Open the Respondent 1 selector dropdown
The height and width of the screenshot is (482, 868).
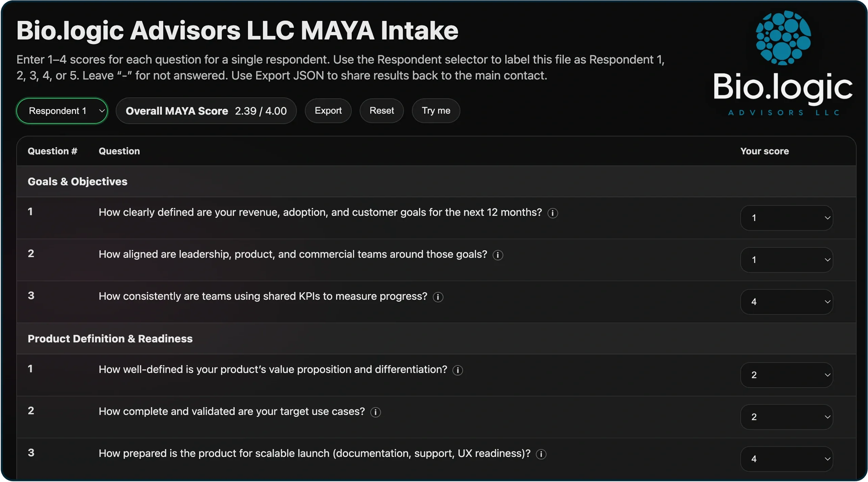62,111
